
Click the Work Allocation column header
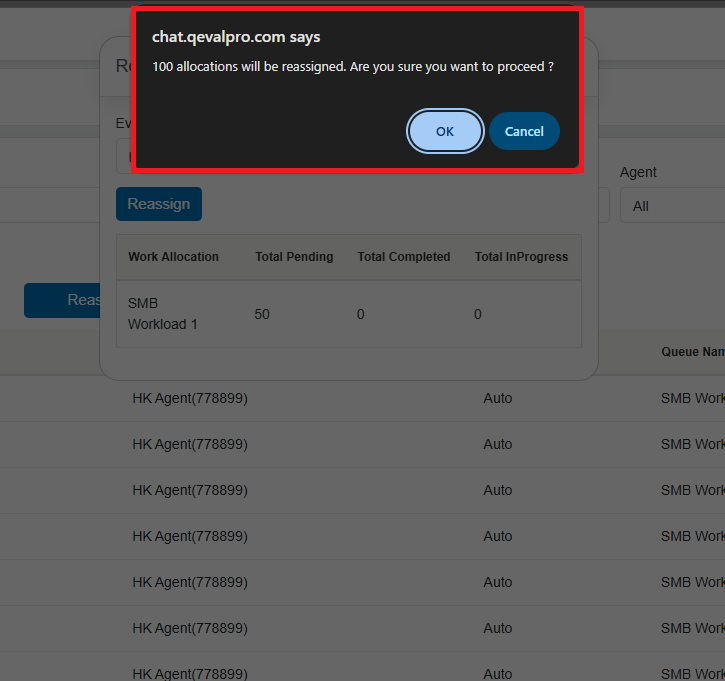pos(173,257)
